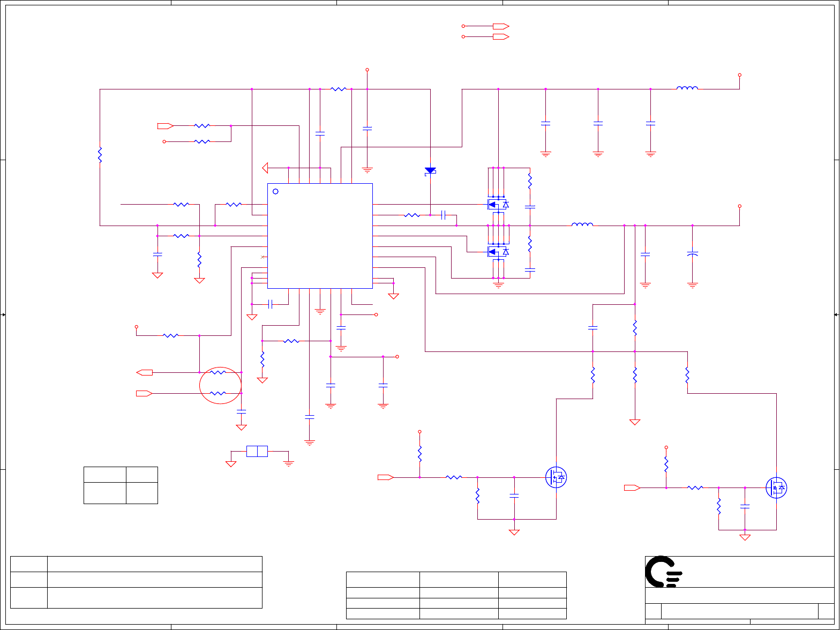
Task: Select the gate series resistor of the bottom-right MOSFET
Action: coord(695,487)
